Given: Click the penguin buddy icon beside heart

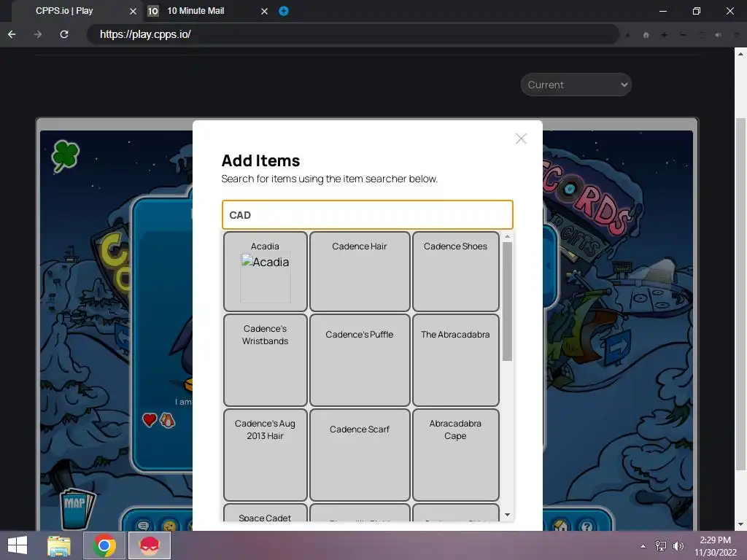Looking at the screenshot, I should tap(167, 419).
